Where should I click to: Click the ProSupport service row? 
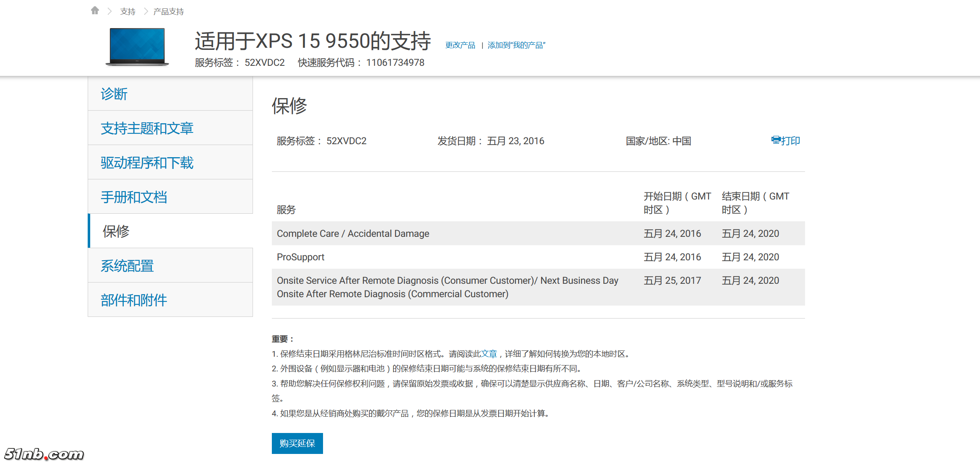pyautogui.click(x=300, y=257)
